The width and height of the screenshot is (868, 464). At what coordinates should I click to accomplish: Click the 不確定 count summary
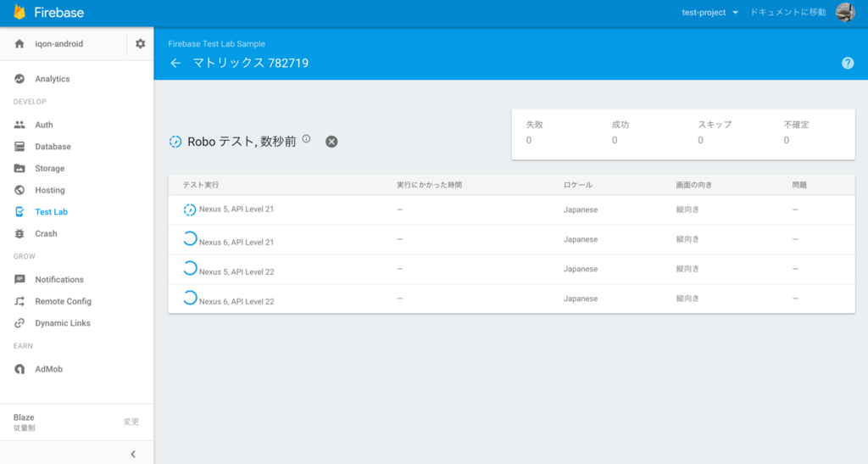point(796,132)
